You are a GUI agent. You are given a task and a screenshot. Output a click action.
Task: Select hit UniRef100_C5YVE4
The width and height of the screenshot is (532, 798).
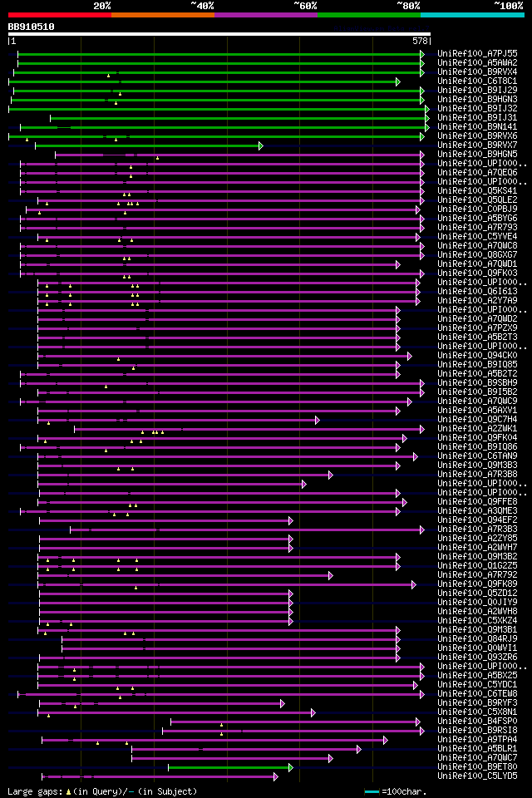tap(477, 237)
